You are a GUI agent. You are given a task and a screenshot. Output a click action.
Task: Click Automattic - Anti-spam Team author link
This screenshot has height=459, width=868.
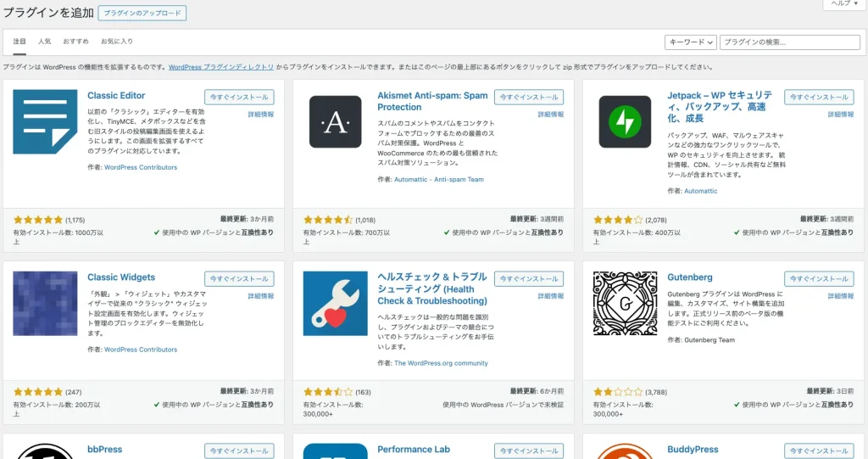point(439,180)
